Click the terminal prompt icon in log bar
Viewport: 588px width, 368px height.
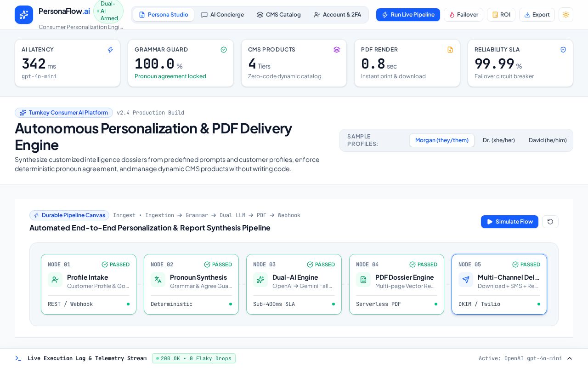[x=18, y=358]
